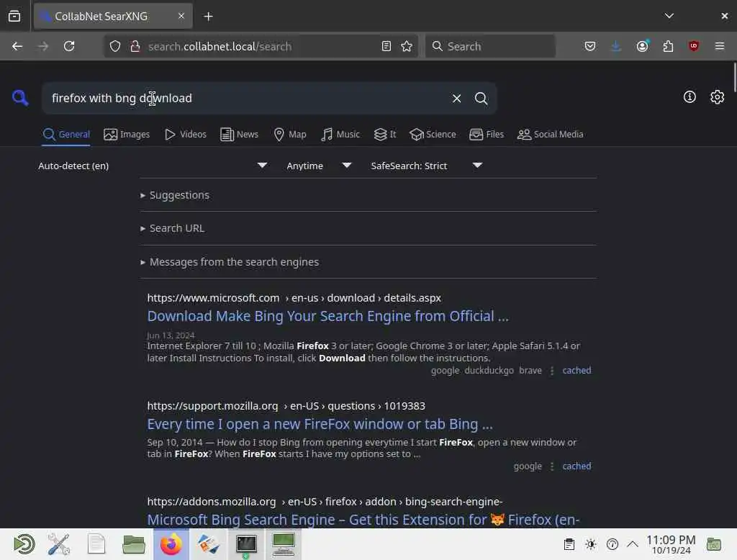Switch to the Images category tab
Viewport: 737px width, 560px height.
click(x=127, y=135)
